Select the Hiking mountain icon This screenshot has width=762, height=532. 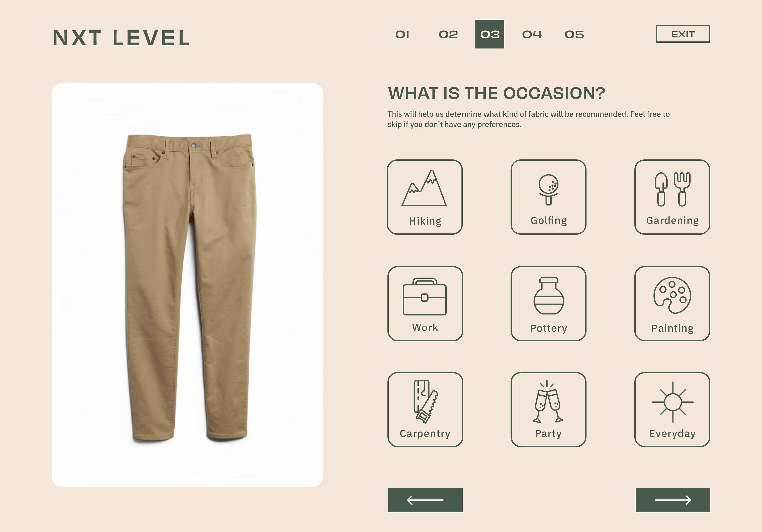coord(424,188)
